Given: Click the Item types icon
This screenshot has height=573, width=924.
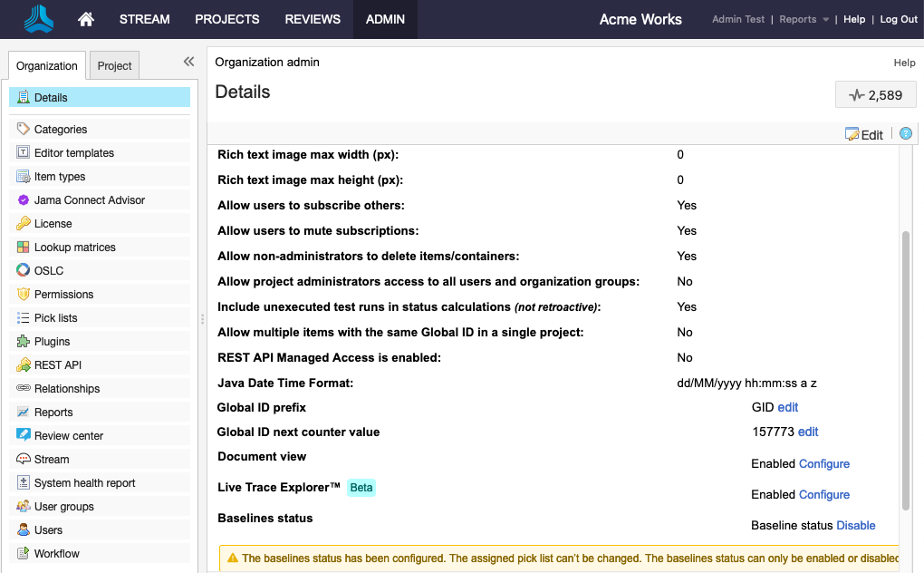Looking at the screenshot, I should [23, 176].
